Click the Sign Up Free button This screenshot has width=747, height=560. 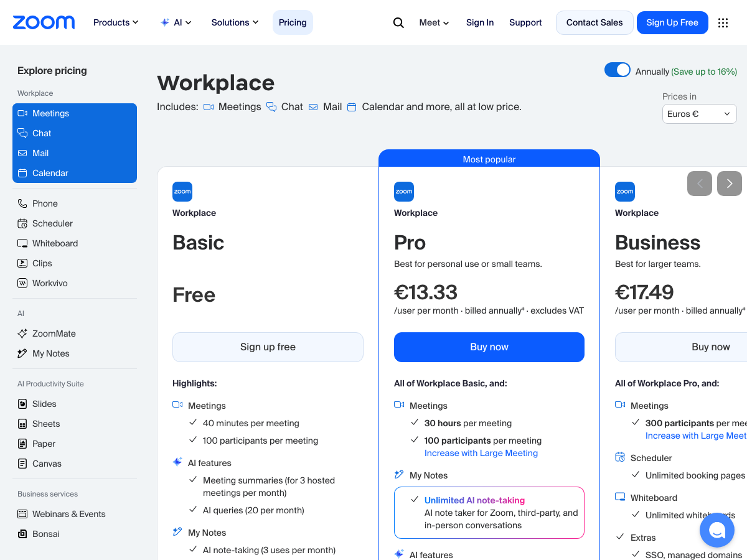(x=672, y=22)
